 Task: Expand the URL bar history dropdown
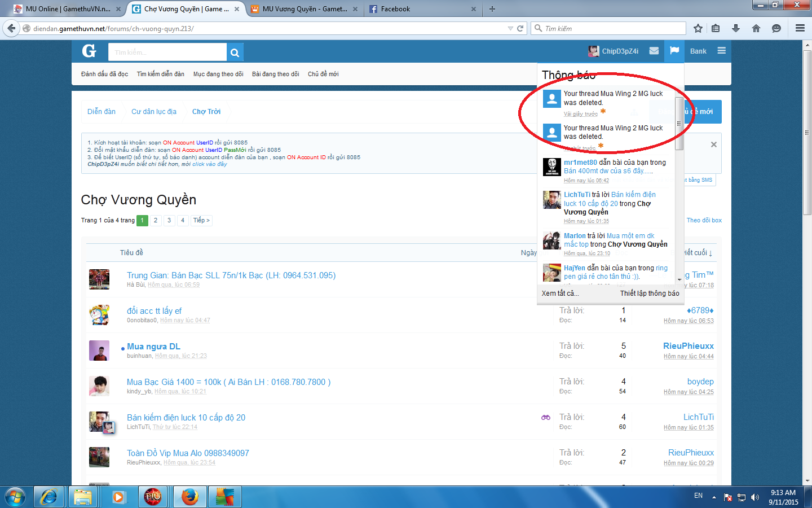tap(510, 28)
